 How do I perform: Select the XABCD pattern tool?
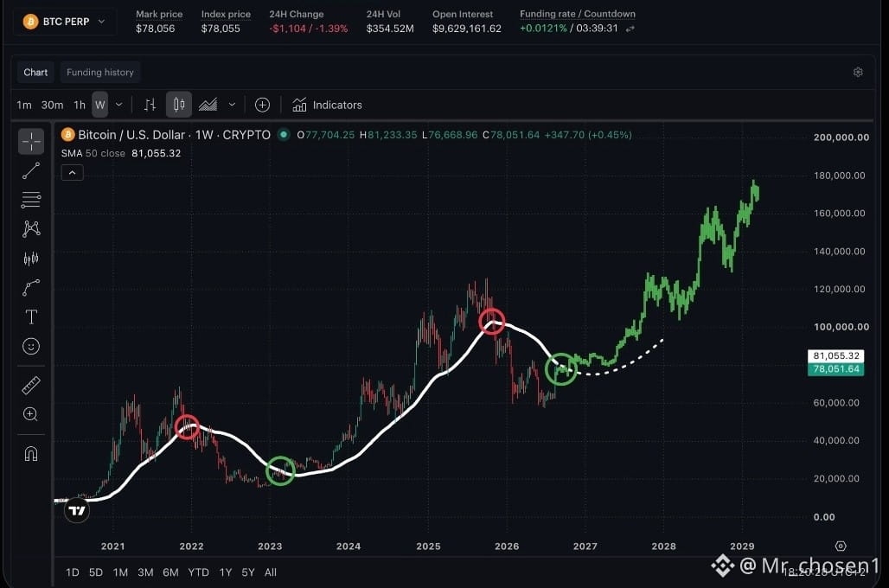(x=31, y=229)
